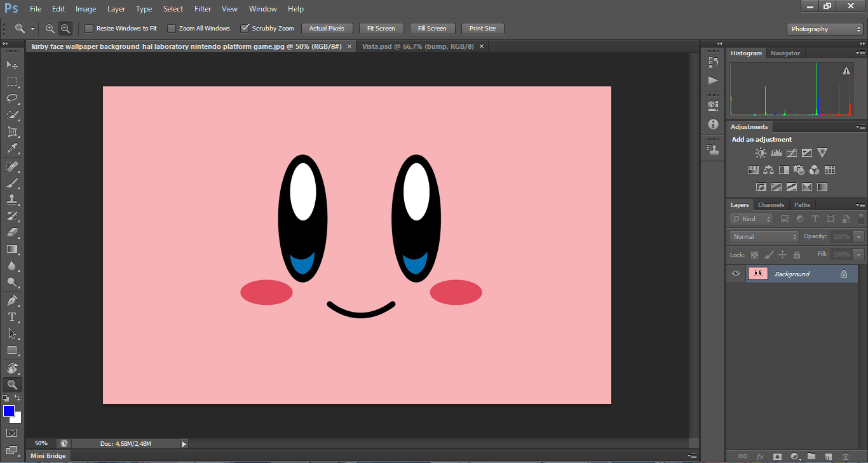Toggle lock all padlock

pyautogui.click(x=797, y=255)
